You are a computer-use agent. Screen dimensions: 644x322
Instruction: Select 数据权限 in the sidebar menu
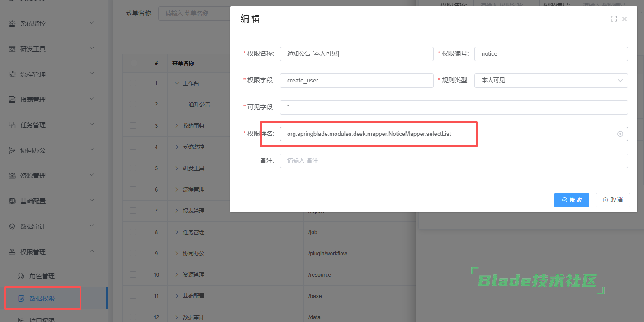42,298
